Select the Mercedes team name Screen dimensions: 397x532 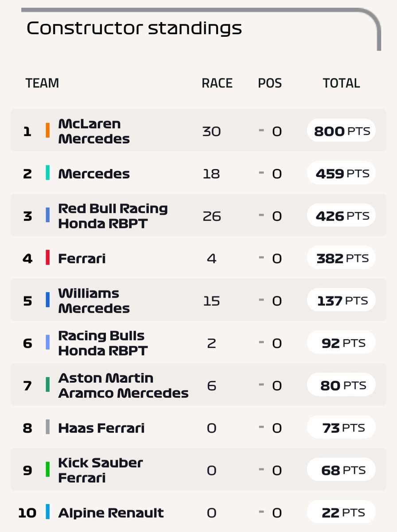tap(94, 173)
